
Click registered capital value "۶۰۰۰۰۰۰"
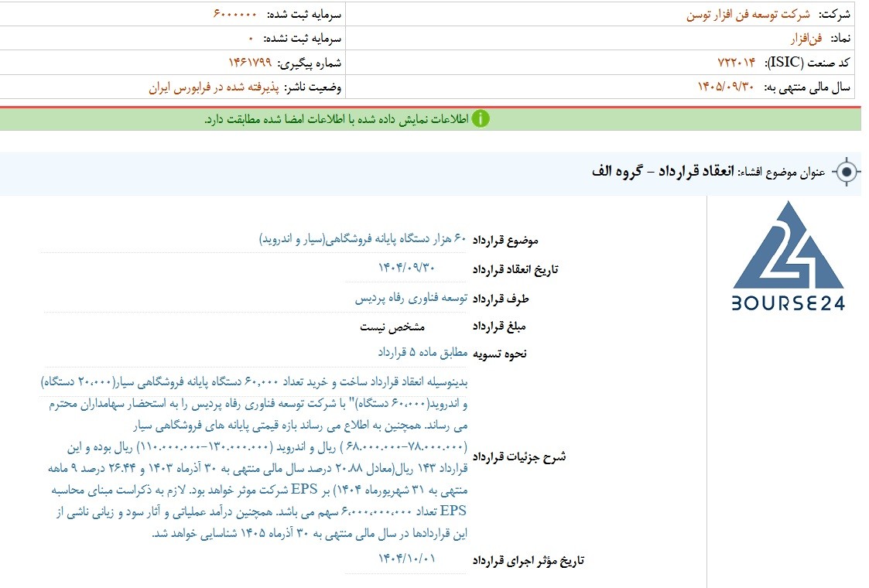235,14
